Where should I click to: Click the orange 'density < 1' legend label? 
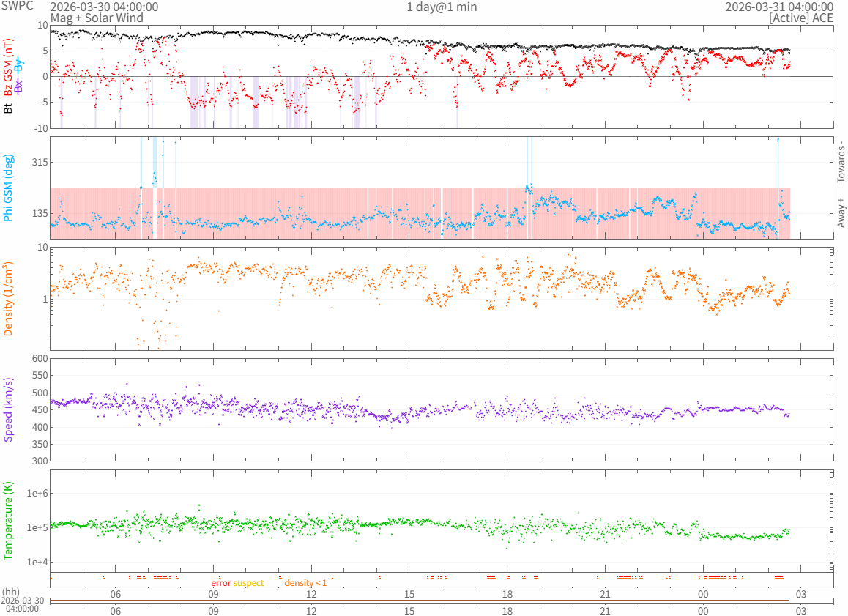[305, 583]
